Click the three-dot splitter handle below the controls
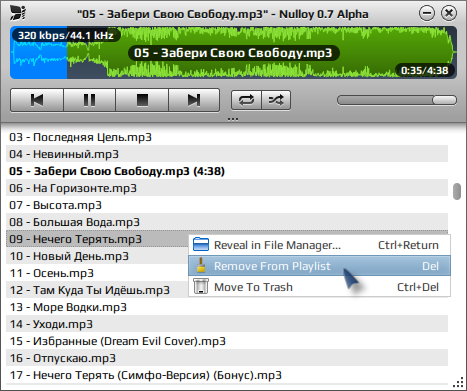Screen dimensions: 467x391 [x=233, y=119]
